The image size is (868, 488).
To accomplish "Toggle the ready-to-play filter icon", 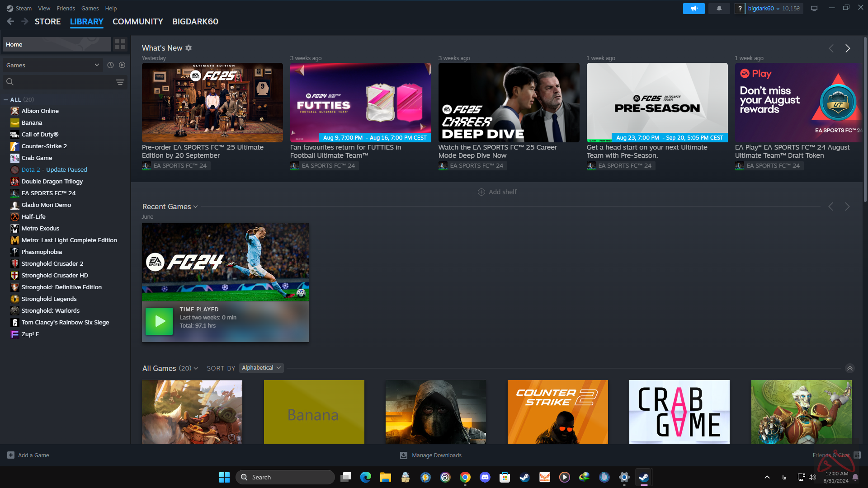I will click(x=122, y=65).
